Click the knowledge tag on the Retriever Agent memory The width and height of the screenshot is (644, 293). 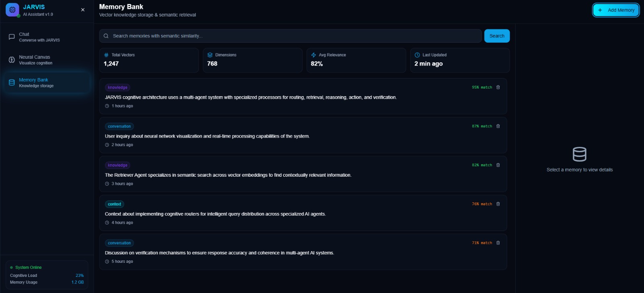coord(118,165)
